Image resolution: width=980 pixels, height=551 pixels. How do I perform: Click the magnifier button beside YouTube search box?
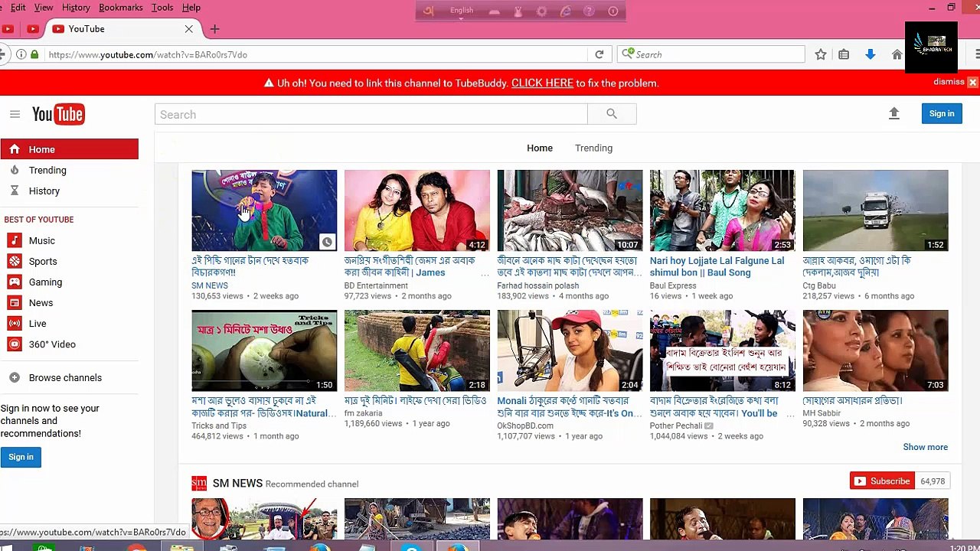coord(612,114)
